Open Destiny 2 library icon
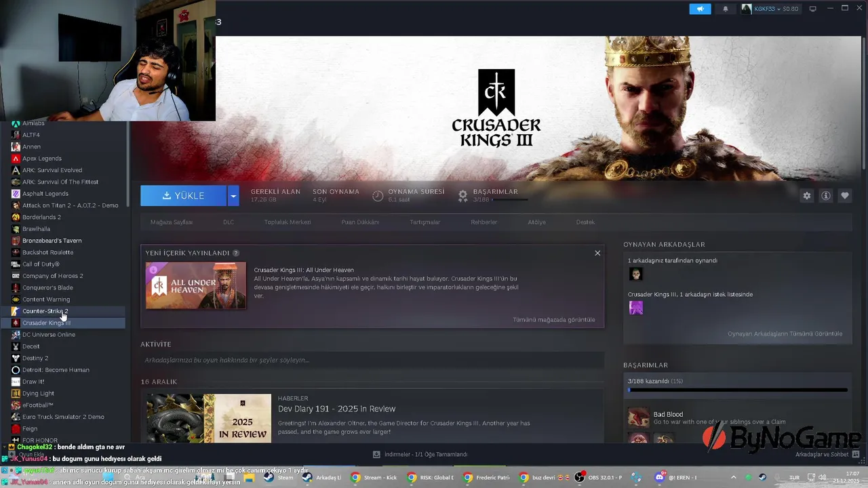 (16, 358)
